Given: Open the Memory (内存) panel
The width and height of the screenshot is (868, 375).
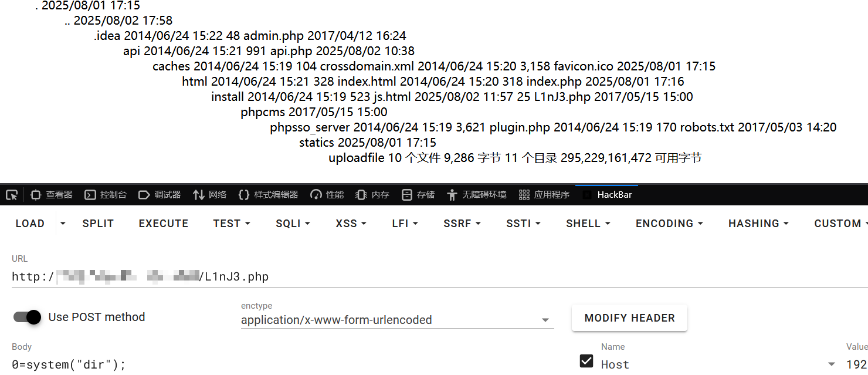Looking at the screenshot, I should click(373, 195).
